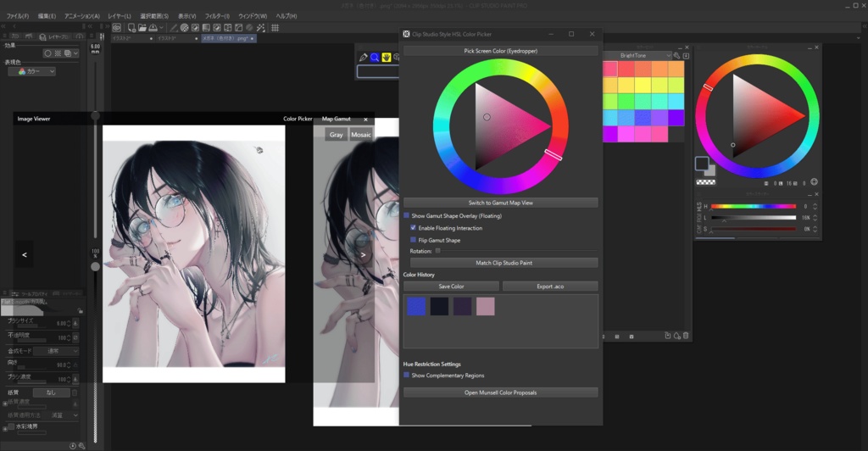
Task: Open the 合成モード blending mode dropdown
Action: (56, 351)
